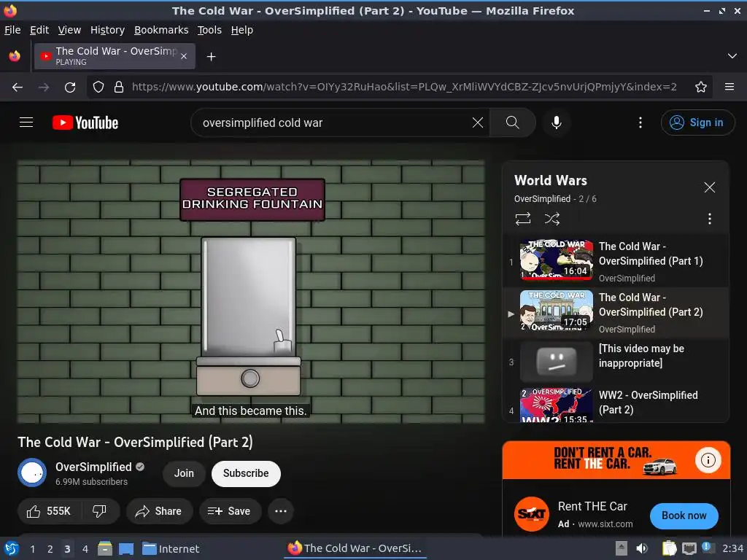Switch to workspace 4

click(x=85, y=549)
